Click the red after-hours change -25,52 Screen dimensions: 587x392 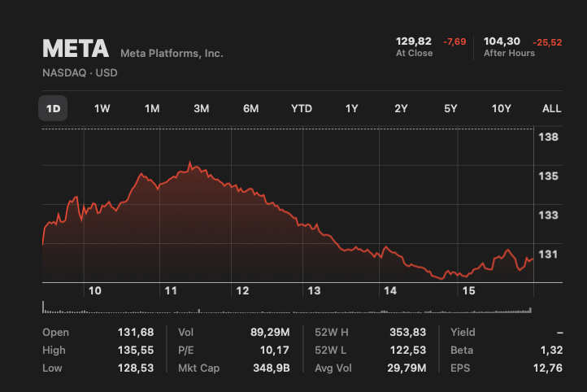(x=546, y=41)
